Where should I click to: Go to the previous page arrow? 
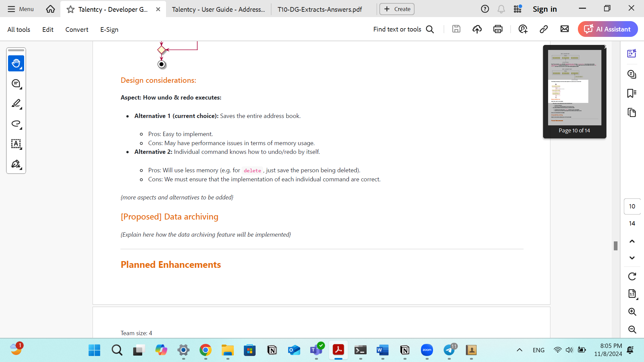click(632, 241)
